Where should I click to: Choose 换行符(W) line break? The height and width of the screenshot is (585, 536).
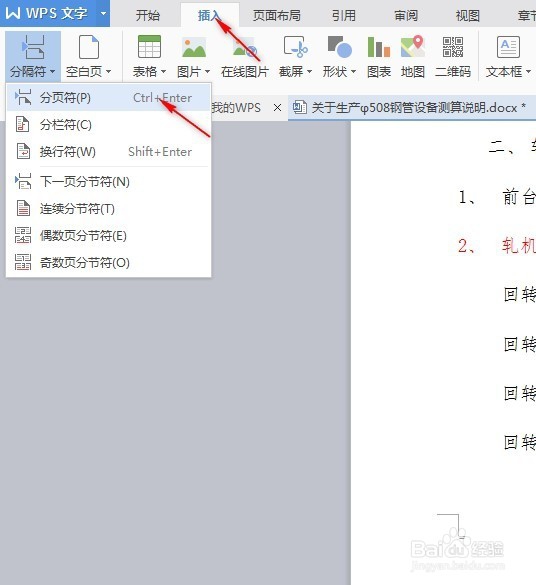[x=109, y=151]
